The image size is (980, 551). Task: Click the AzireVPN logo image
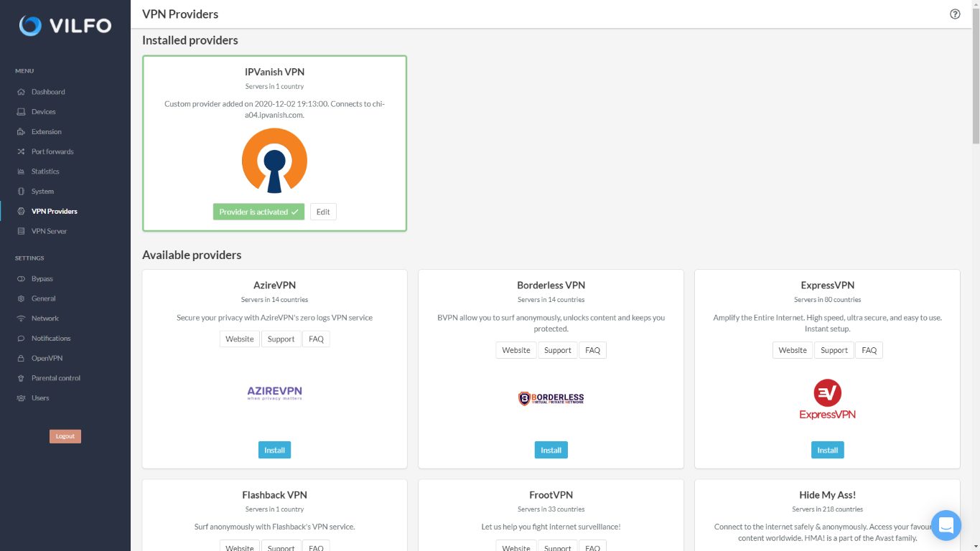click(274, 392)
